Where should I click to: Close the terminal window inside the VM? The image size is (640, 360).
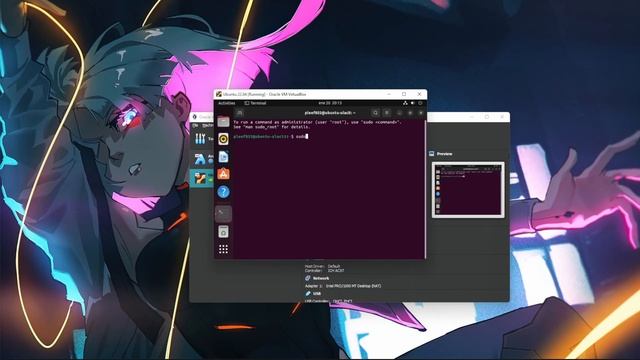pyautogui.click(x=420, y=113)
